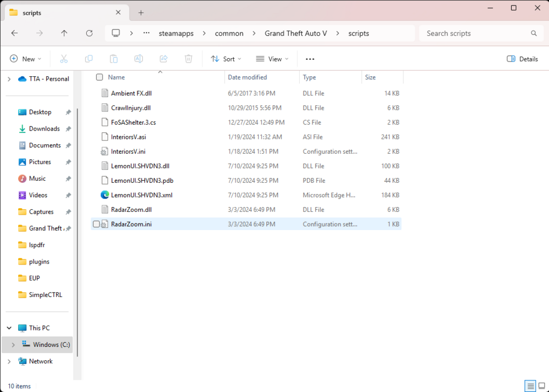Navigate to Grand Theft Auto V breadcrumb

[x=295, y=33]
